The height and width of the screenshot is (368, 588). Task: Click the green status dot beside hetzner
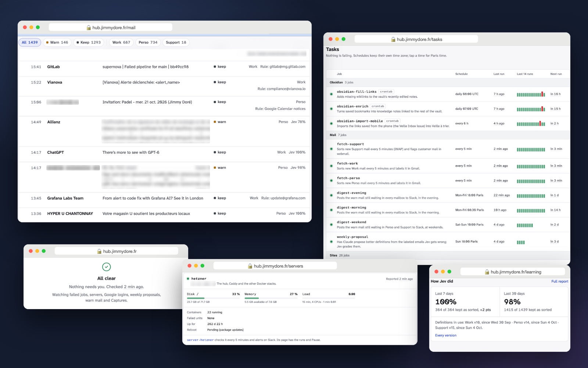coord(188,279)
